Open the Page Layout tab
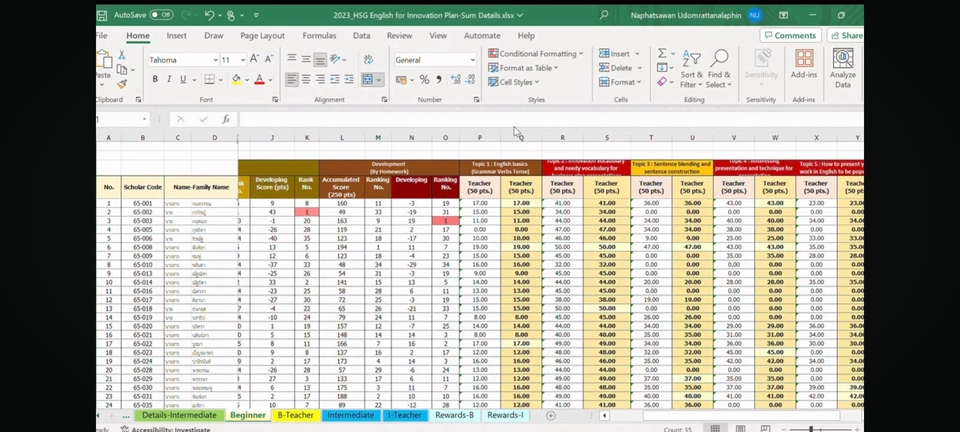Viewport: 960px width, 432px height. (262, 35)
